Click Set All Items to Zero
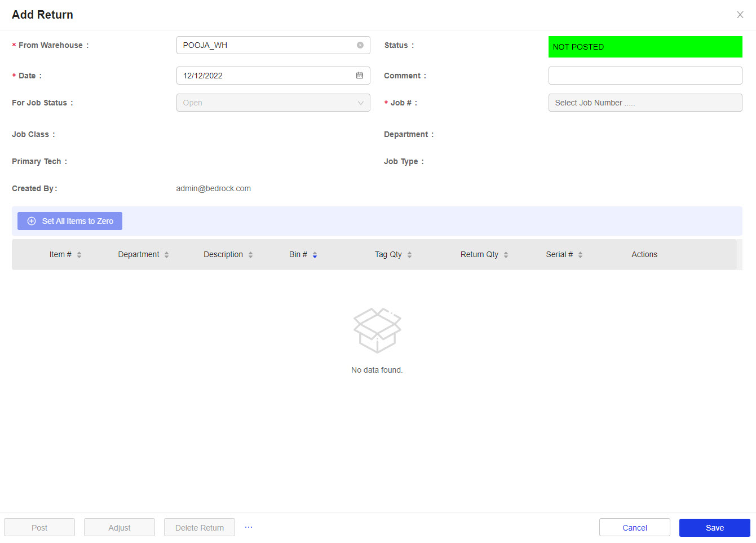Image resolution: width=756 pixels, height=543 pixels. coord(70,221)
